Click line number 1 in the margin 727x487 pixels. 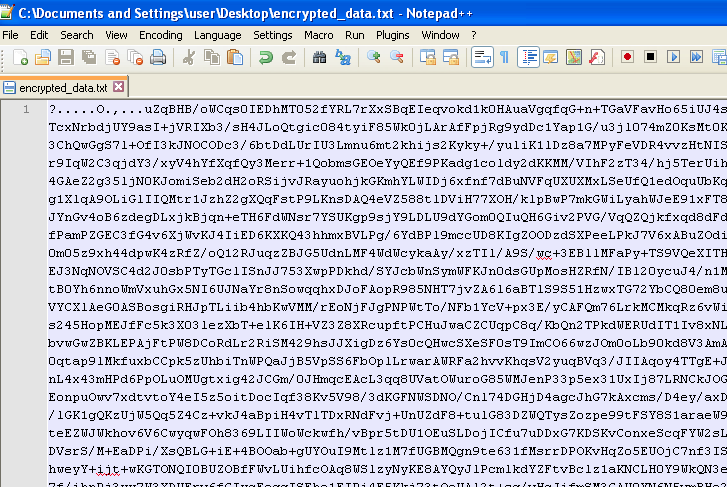26,109
